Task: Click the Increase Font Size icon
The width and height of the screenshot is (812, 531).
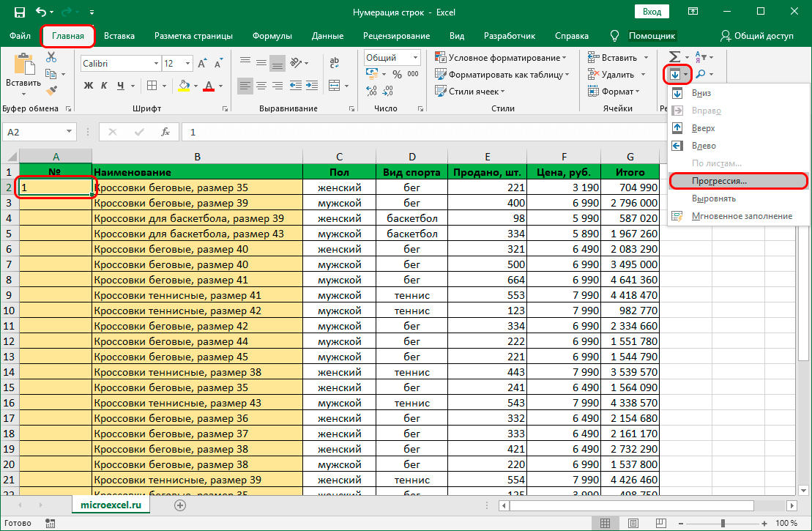Action: pyautogui.click(x=202, y=64)
